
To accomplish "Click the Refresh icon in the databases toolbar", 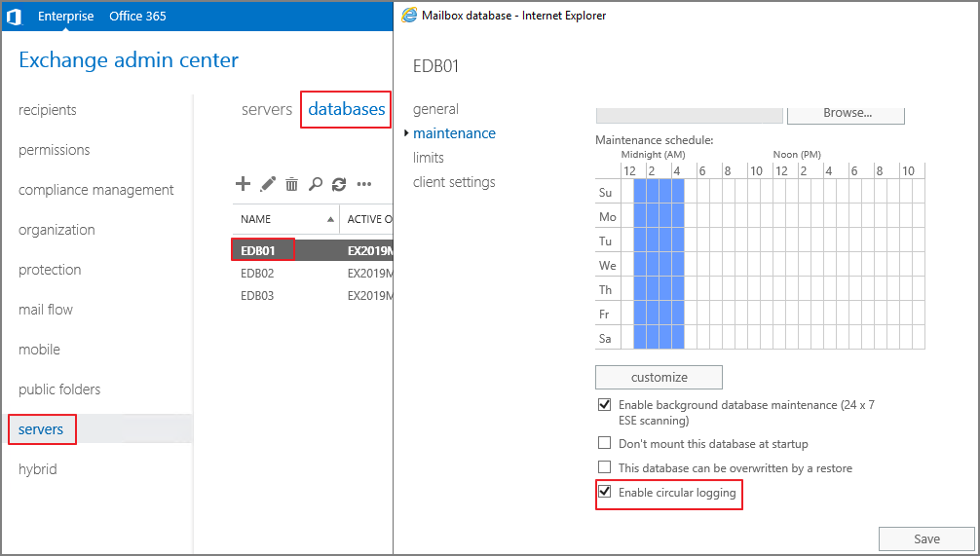I will (339, 184).
